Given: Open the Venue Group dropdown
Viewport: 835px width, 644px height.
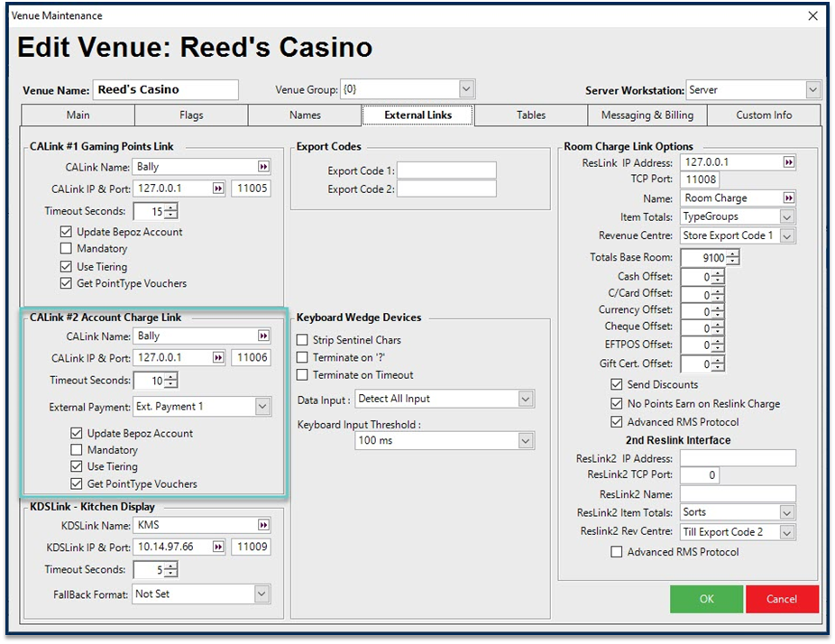Looking at the screenshot, I should click(x=466, y=89).
